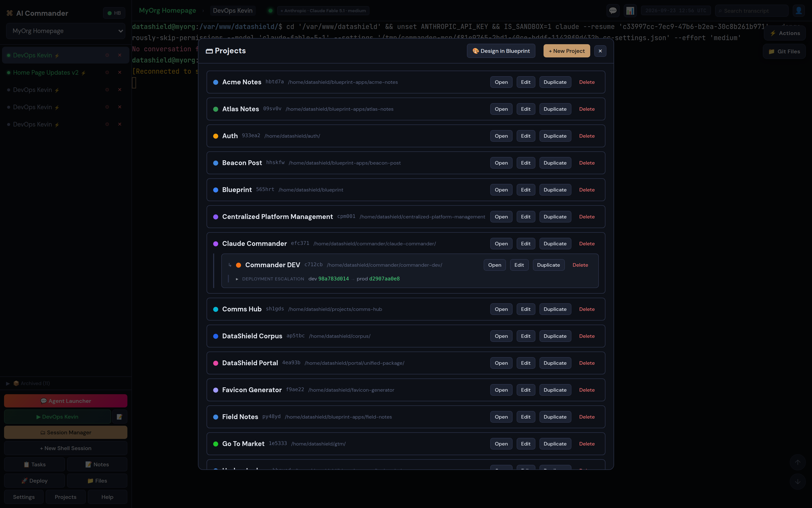The image size is (812, 508).
Task: Close the Home Page Updates v2 session
Action: coord(120,73)
